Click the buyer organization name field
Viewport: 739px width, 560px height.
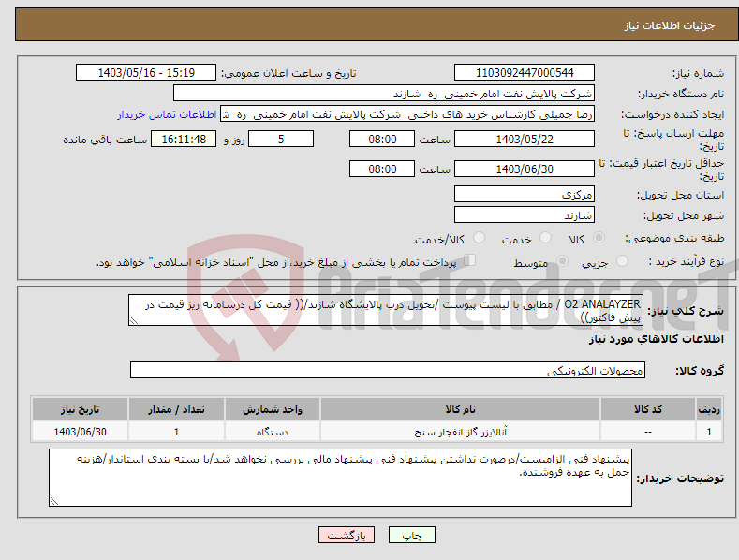click(384, 94)
